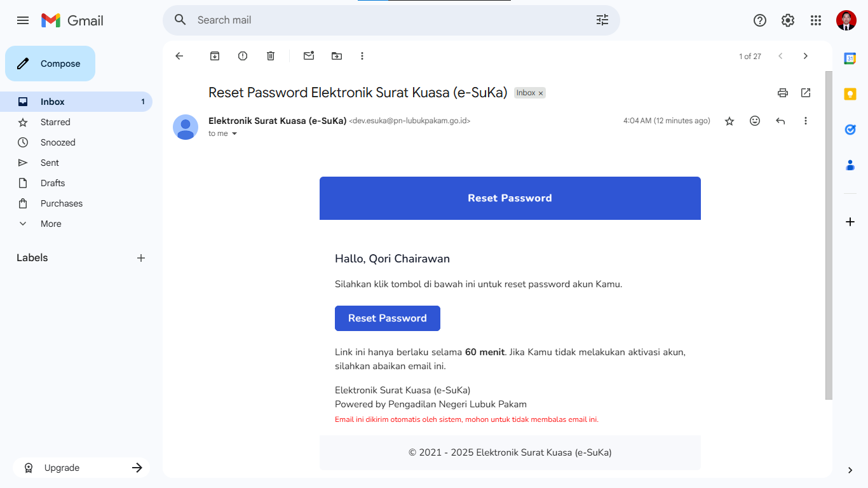
Task: Mark the email as unread
Action: [x=309, y=56]
